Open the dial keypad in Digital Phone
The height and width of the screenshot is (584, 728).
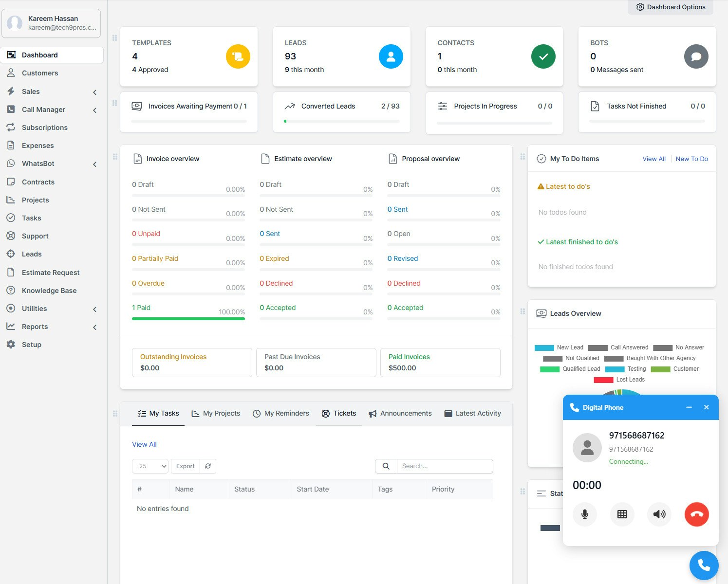[622, 514]
